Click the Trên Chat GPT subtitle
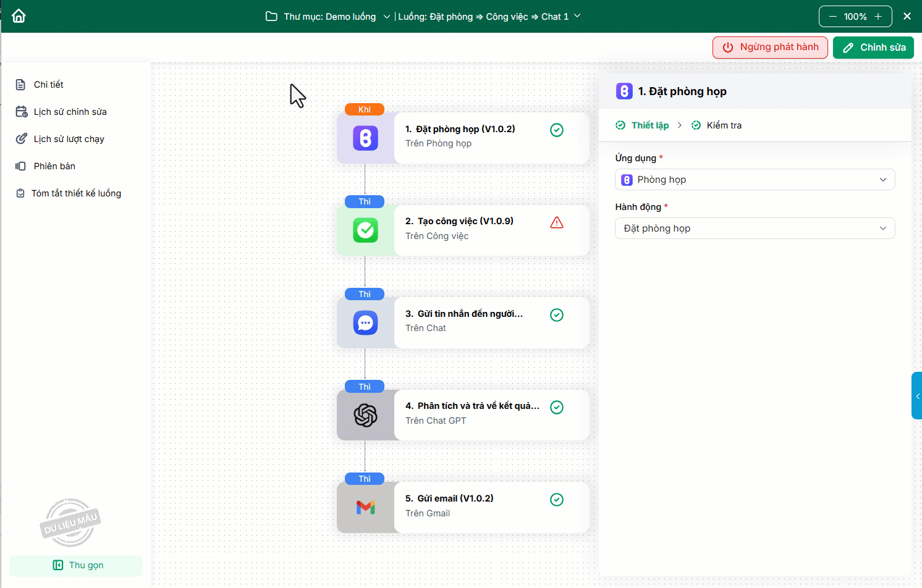 coord(436,421)
